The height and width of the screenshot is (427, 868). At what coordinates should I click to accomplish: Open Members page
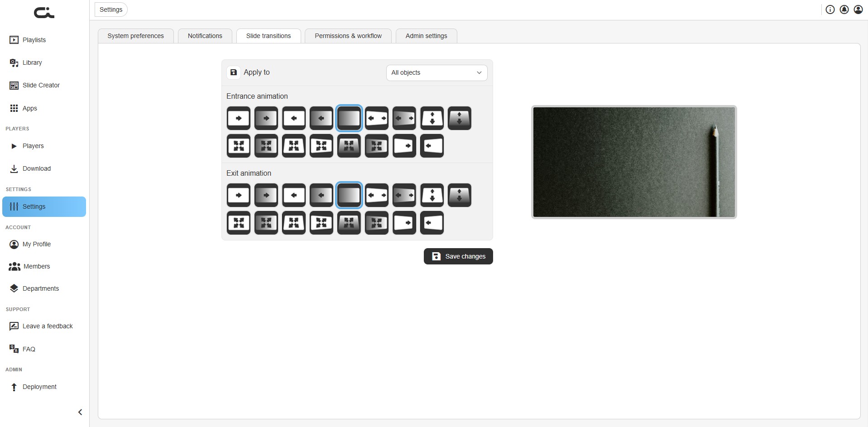pos(44,266)
